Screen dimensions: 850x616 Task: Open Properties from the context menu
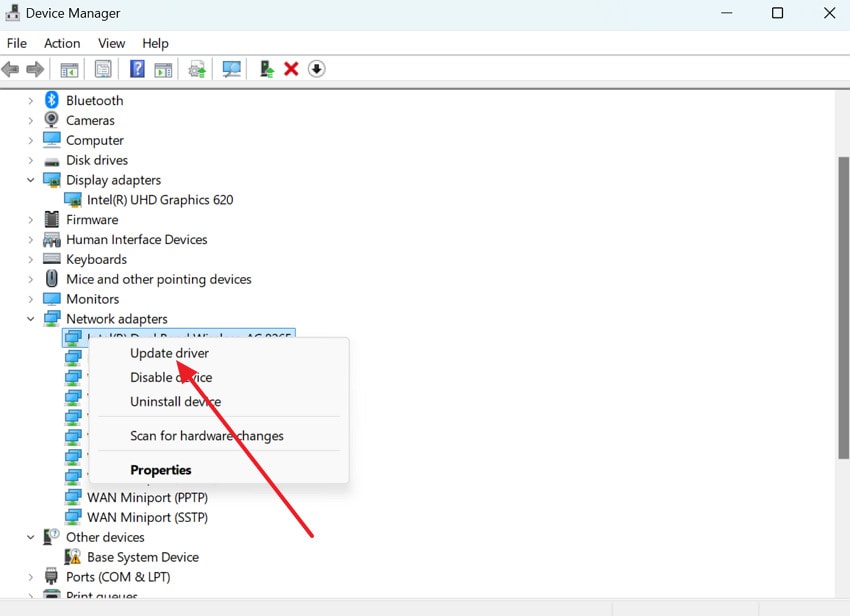[161, 470]
